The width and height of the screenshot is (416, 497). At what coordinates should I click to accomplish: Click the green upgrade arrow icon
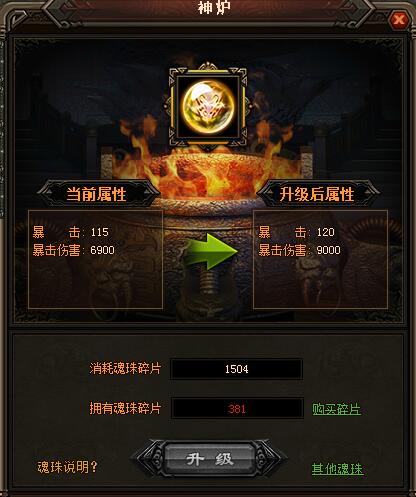coord(211,252)
